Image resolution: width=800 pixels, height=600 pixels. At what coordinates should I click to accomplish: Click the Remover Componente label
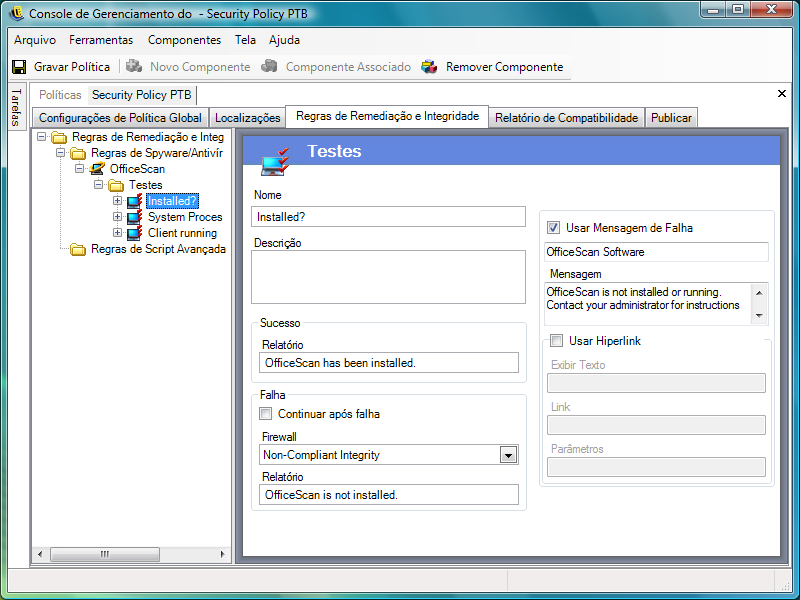[504, 67]
